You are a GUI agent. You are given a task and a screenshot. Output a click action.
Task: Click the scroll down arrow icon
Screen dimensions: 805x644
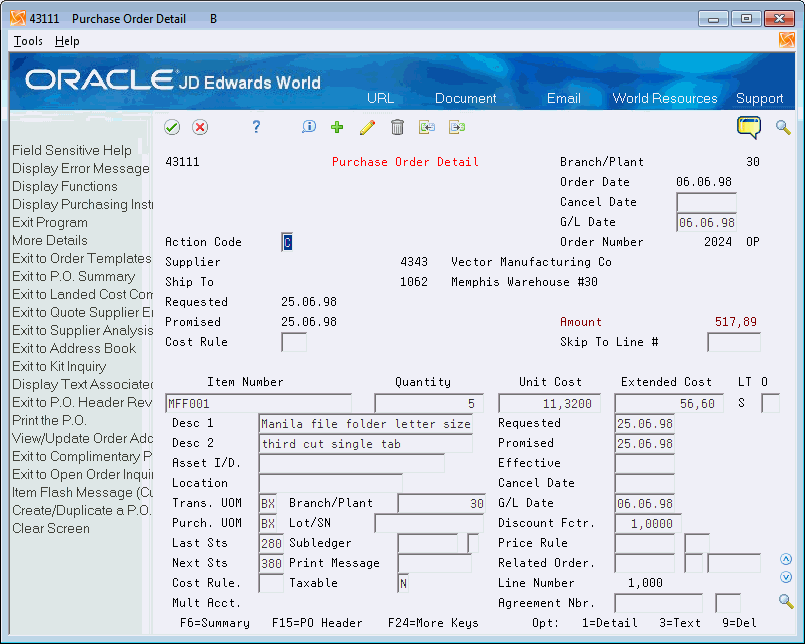coord(785,577)
